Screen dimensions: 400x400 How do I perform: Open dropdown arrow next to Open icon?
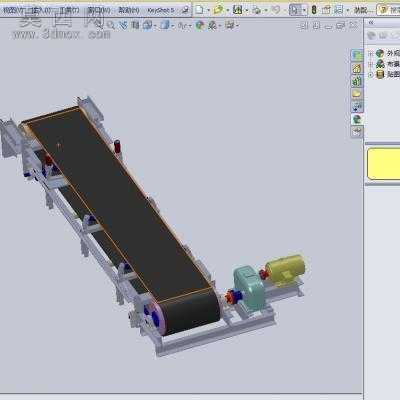(227, 10)
